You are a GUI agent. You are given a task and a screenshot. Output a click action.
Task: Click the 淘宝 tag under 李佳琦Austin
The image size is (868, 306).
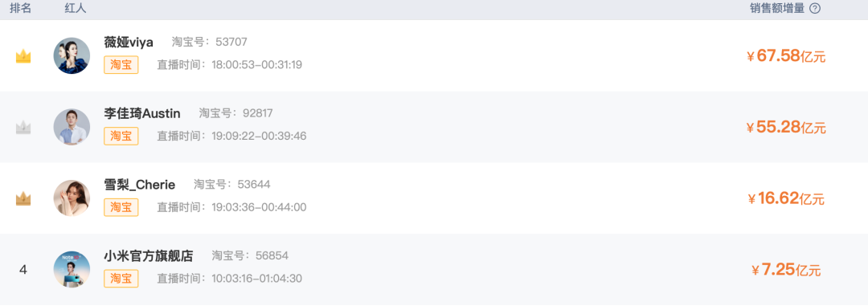coord(121,136)
